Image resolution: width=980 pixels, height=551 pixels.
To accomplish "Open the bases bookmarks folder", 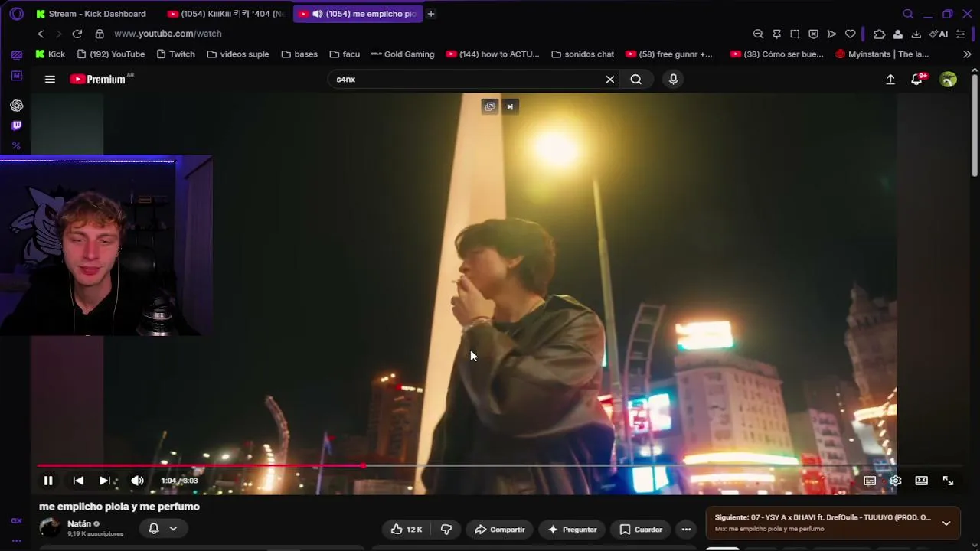I will [x=299, y=54].
